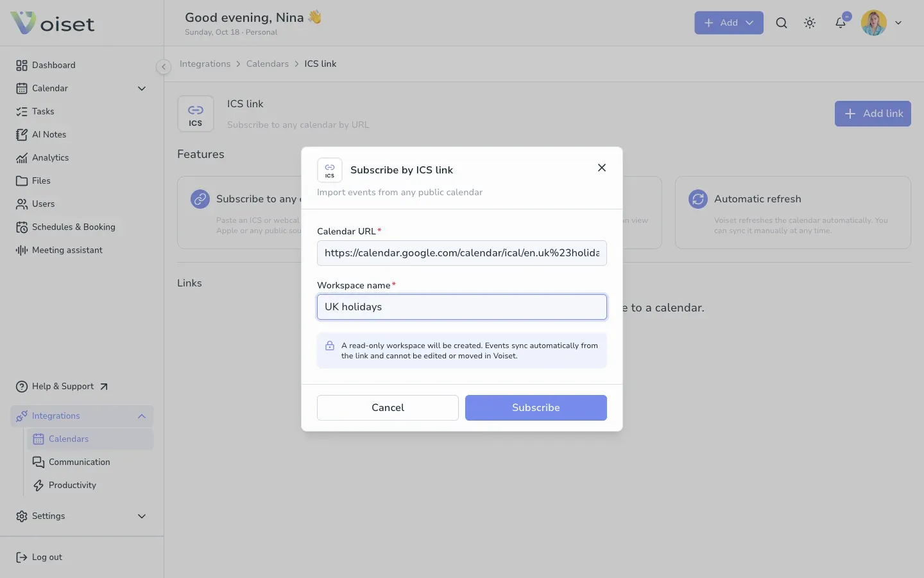Screen dimensions: 924x578
Task: Expand the profile menu chevron
Action: pyautogui.click(x=898, y=23)
